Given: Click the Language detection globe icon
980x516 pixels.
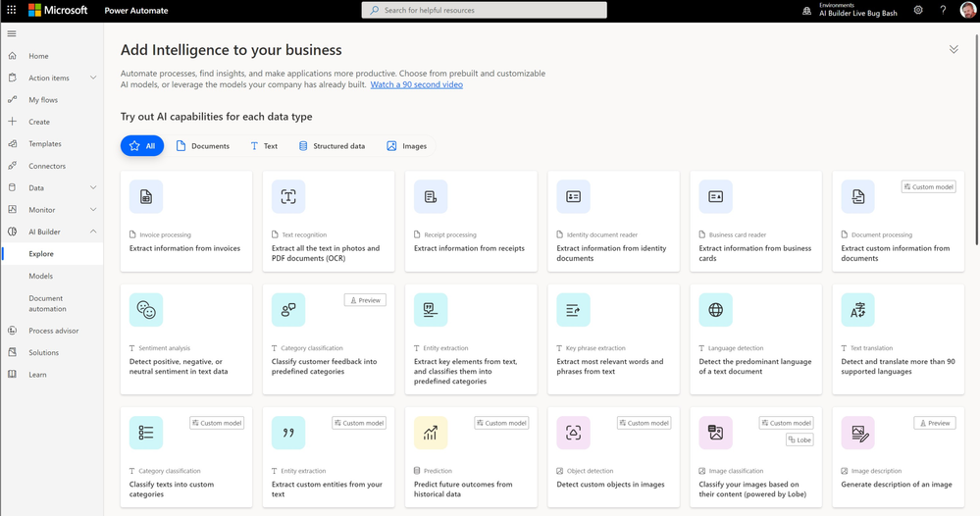Looking at the screenshot, I should click(715, 310).
